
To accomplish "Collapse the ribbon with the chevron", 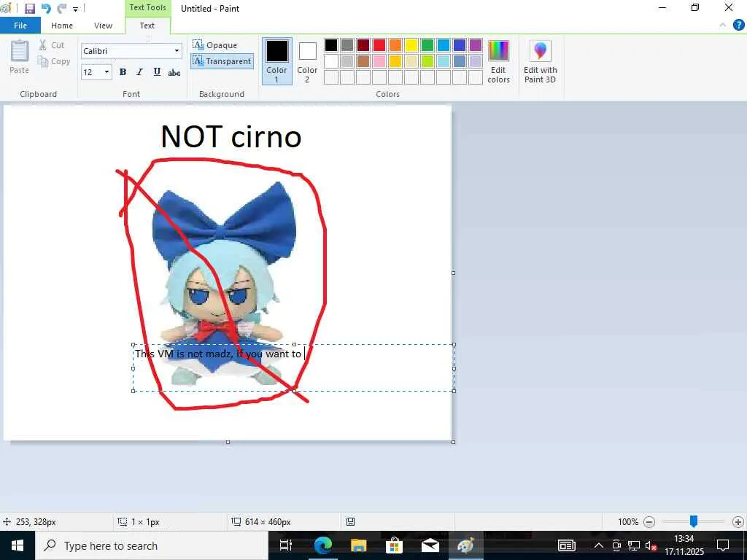I will [723, 26].
